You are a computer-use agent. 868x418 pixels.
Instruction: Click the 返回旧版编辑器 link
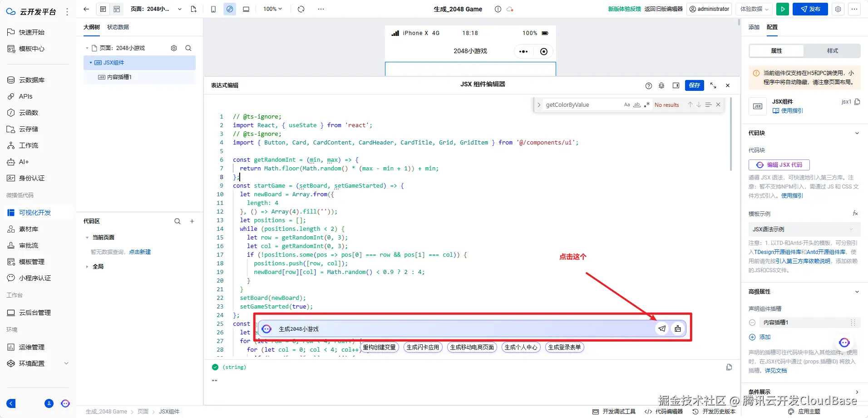point(663,9)
